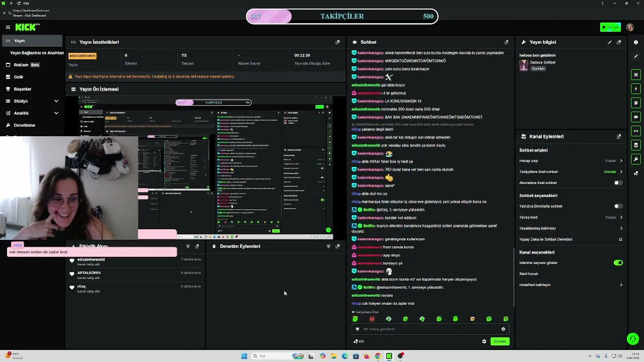
Task: Click the first green emote under Takipçilere Özel
Action: (355, 319)
